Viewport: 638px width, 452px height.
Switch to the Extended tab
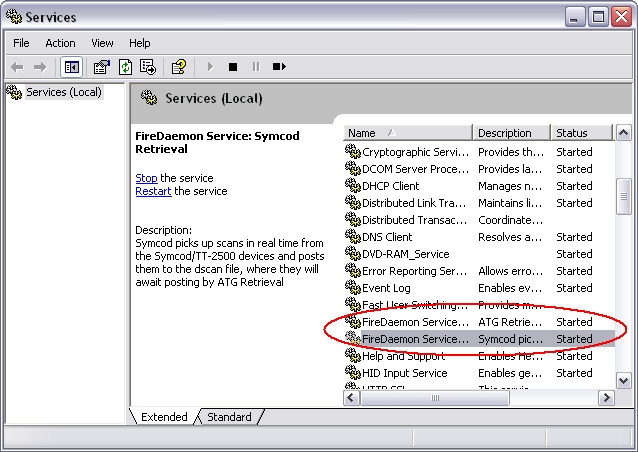tap(164, 417)
